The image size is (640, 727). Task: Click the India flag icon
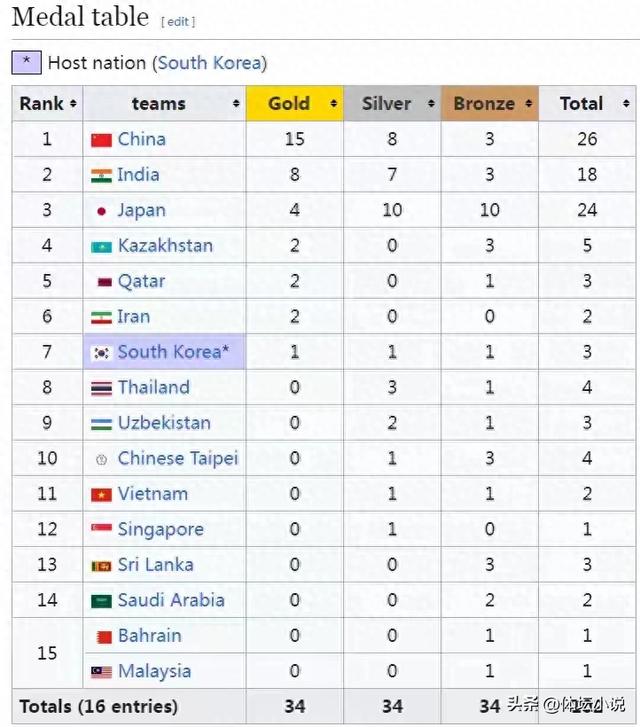coord(101,176)
